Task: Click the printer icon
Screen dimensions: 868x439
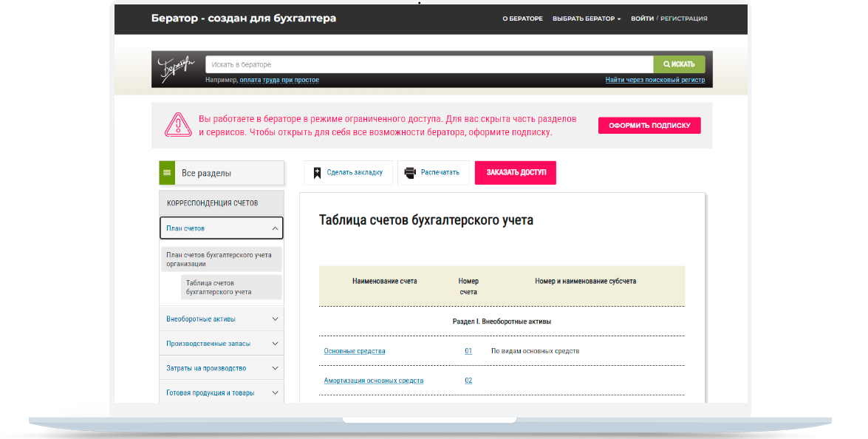Action: [x=410, y=173]
